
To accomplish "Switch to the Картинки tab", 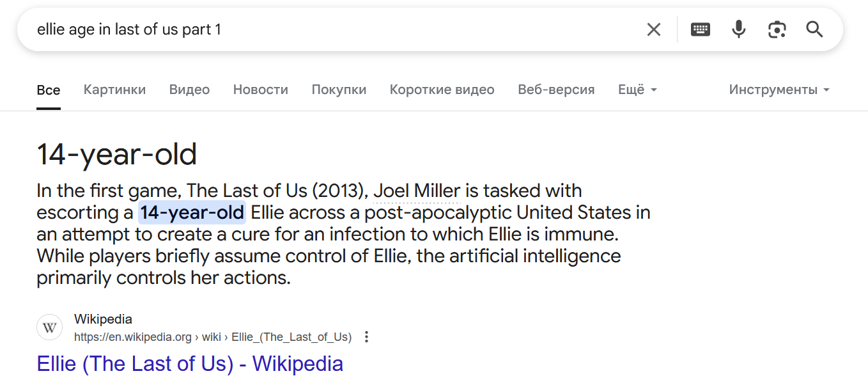I will pos(114,90).
